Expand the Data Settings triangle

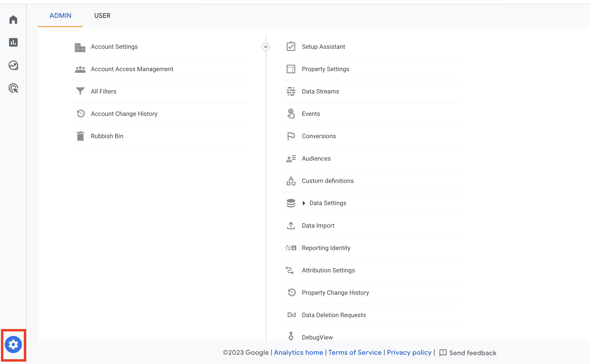(304, 203)
